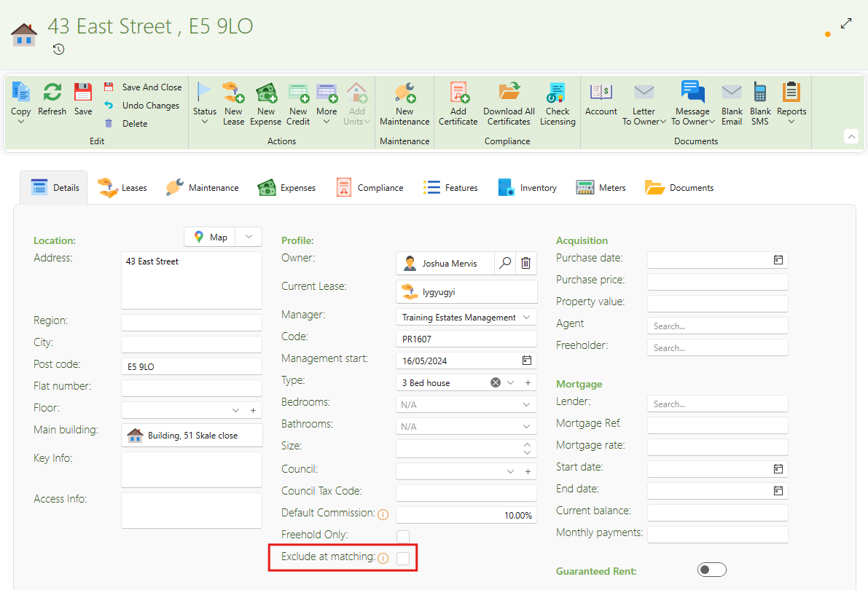Collapse the ribbon toolbar
Viewport: 868px width, 590px height.
851,136
